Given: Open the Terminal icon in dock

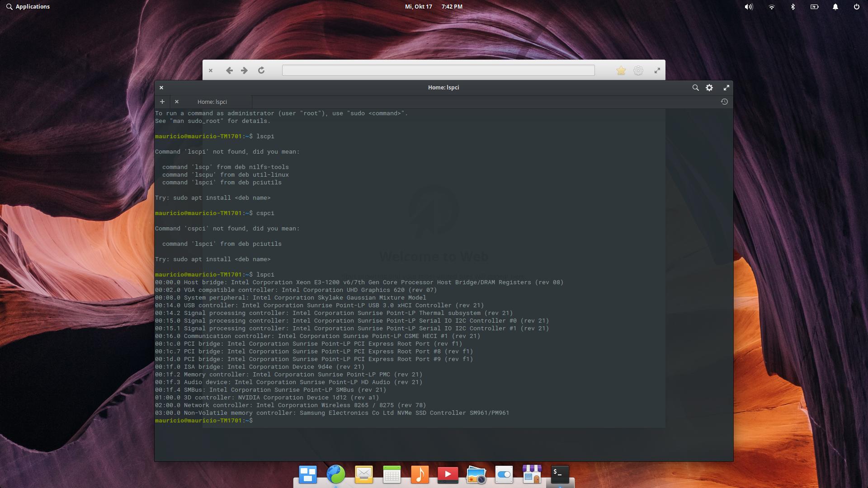Looking at the screenshot, I should (560, 474).
